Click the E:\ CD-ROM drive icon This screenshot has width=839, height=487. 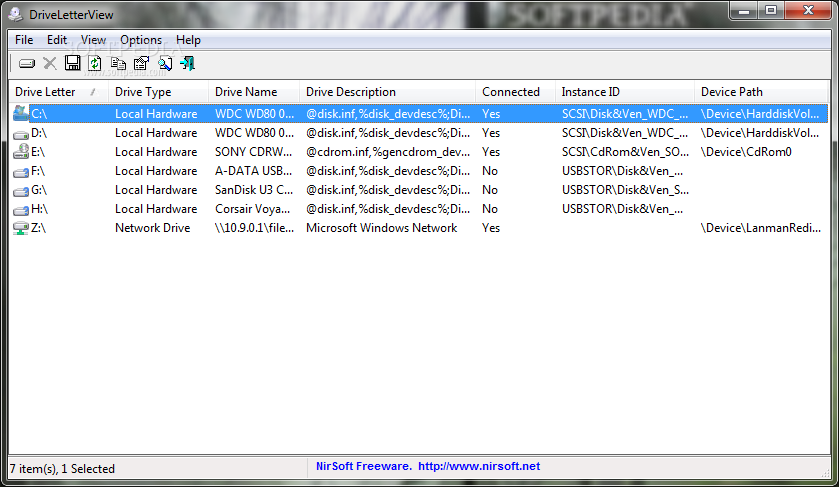click(x=20, y=152)
